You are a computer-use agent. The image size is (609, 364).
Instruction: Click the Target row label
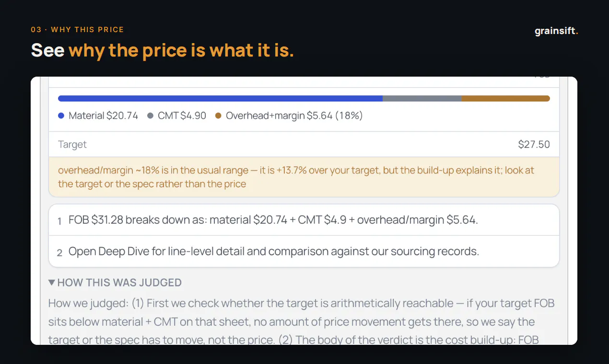point(72,145)
